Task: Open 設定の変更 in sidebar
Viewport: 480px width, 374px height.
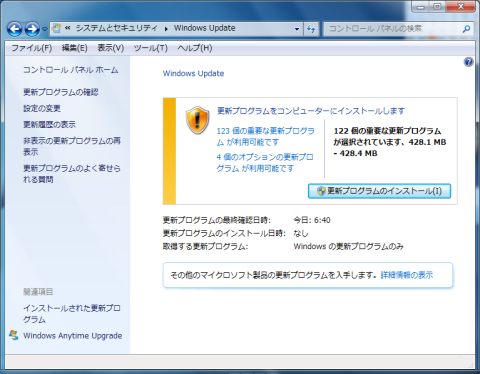Action: 42,108
